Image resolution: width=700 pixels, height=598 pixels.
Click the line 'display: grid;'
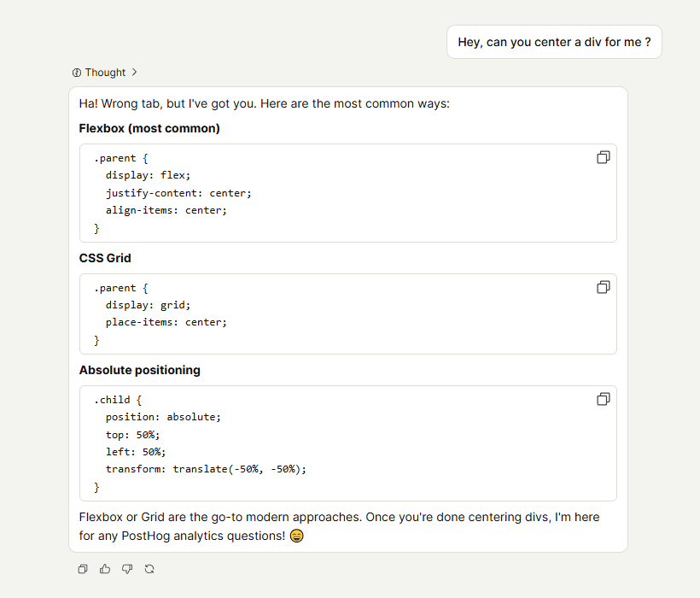pyautogui.click(x=148, y=305)
